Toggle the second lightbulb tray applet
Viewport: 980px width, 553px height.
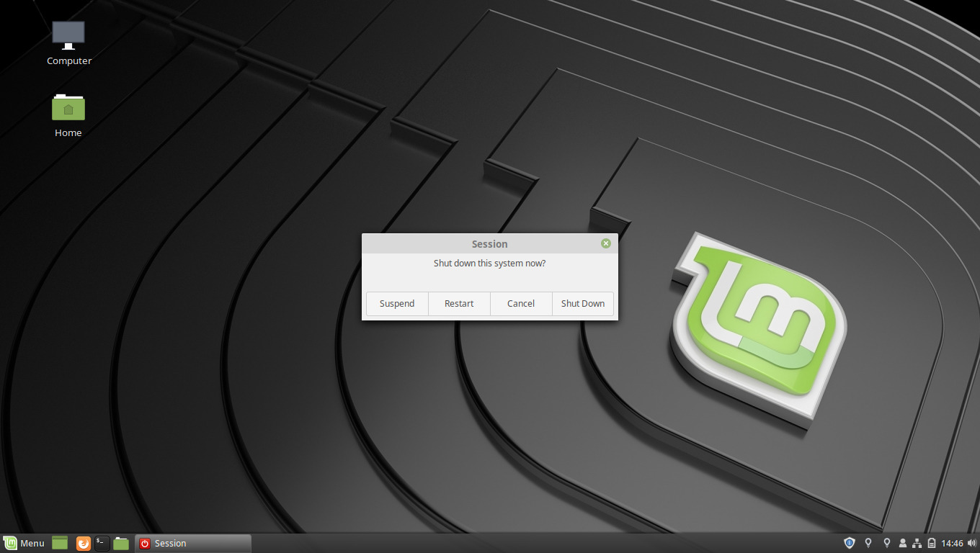(887, 543)
